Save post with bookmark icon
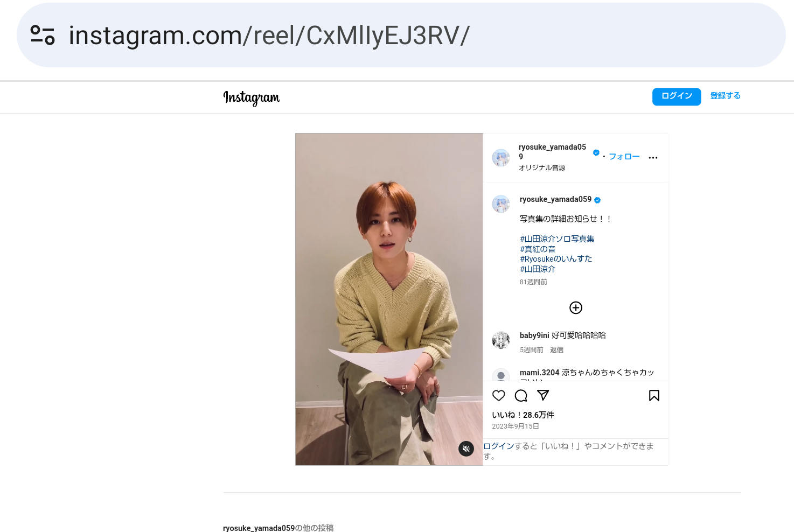This screenshot has width=794, height=532. click(x=654, y=396)
